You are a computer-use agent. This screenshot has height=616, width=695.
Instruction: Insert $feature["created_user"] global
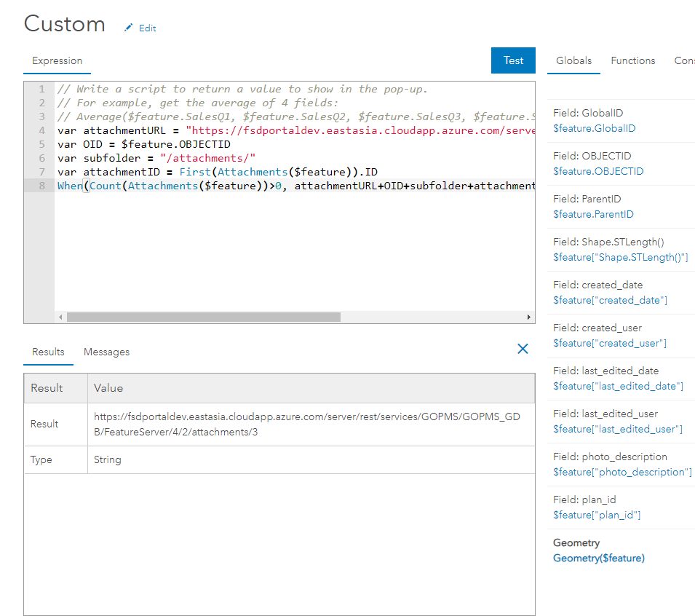(609, 344)
